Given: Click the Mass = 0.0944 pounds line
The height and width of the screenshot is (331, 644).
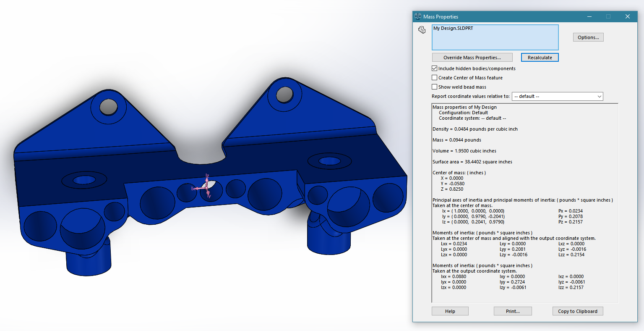Looking at the screenshot, I should 457,140.
